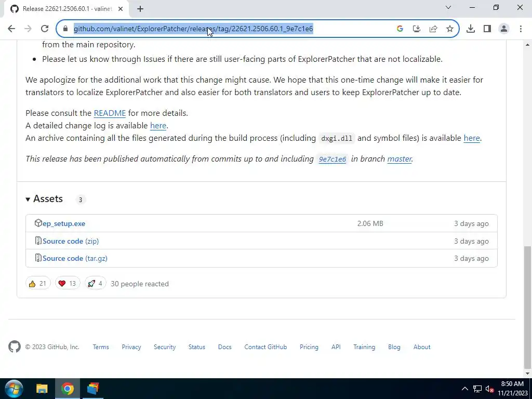Toggle the rocket reaction with 4
This screenshot has height=399, width=532.
[96, 283]
